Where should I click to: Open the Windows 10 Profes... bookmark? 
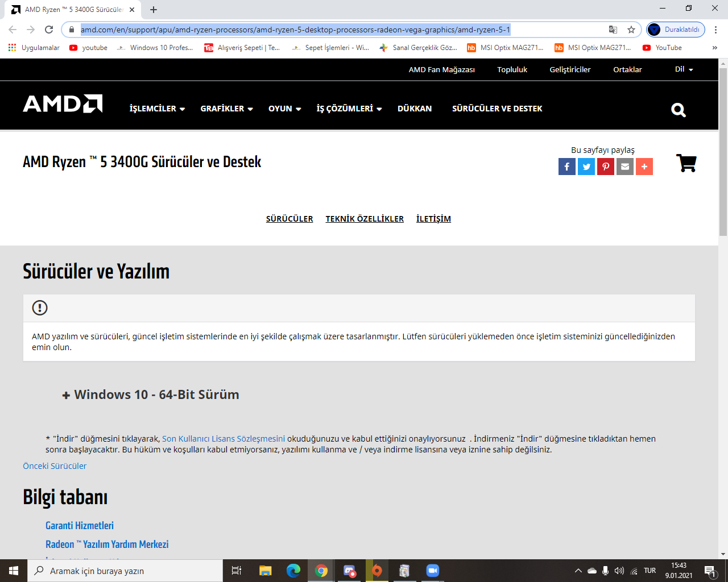coord(155,48)
